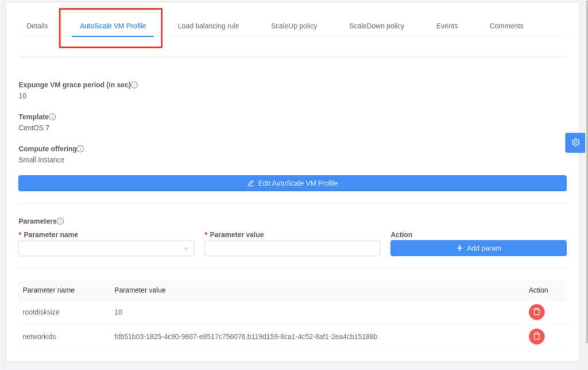Open the Events tab

(x=447, y=25)
